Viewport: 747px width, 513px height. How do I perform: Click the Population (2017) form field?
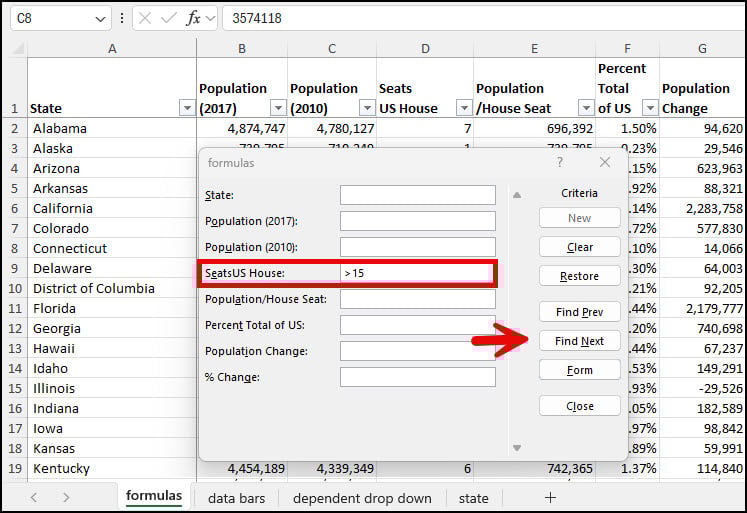click(x=418, y=221)
